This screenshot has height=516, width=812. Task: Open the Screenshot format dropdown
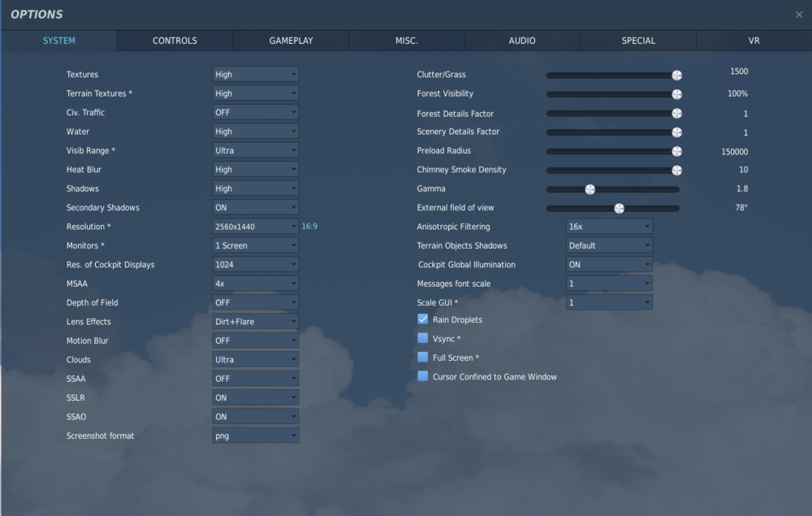pos(255,435)
